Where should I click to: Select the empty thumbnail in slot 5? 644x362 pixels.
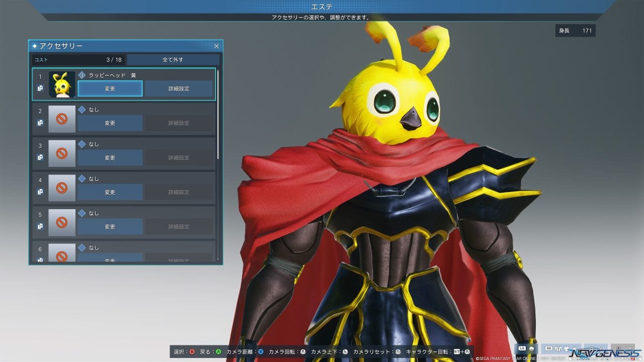(62, 222)
